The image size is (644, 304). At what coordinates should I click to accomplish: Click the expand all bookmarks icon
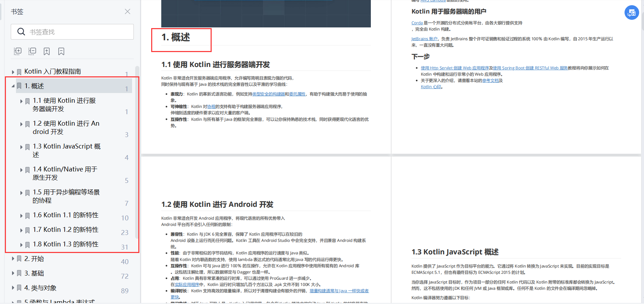click(x=17, y=51)
